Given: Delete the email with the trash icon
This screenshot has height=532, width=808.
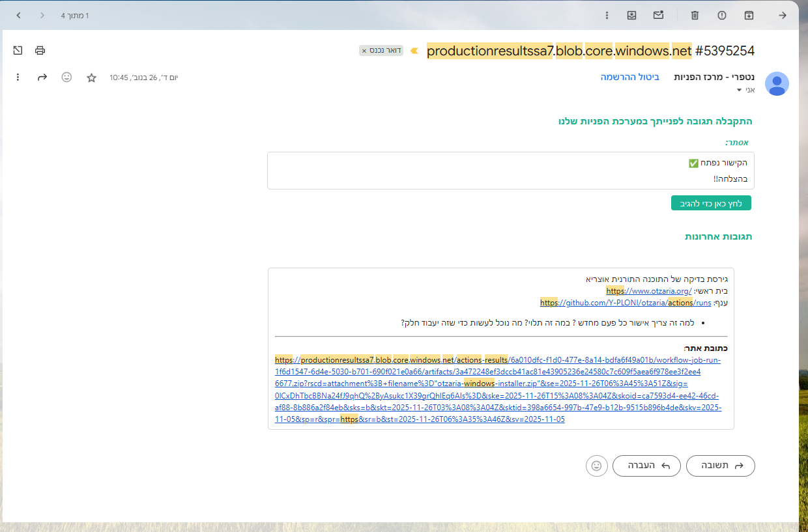Looking at the screenshot, I should coord(695,15).
